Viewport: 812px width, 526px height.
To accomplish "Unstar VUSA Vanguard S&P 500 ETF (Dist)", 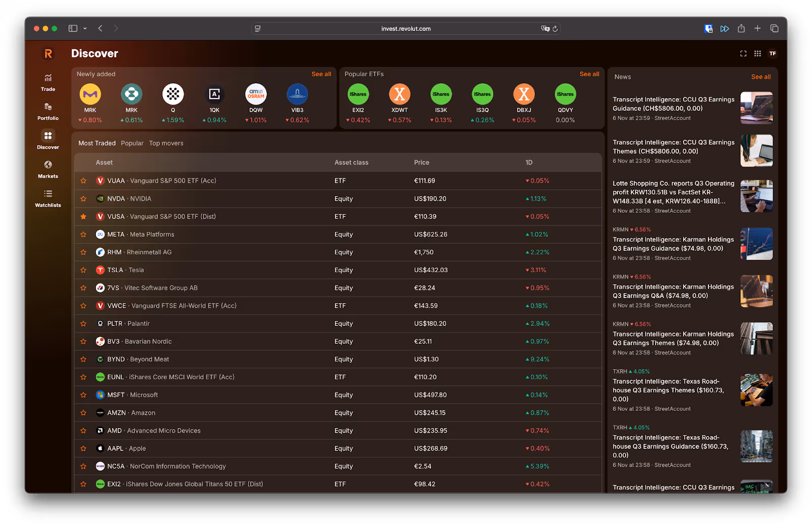I will pyautogui.click(x=83, y=216).
